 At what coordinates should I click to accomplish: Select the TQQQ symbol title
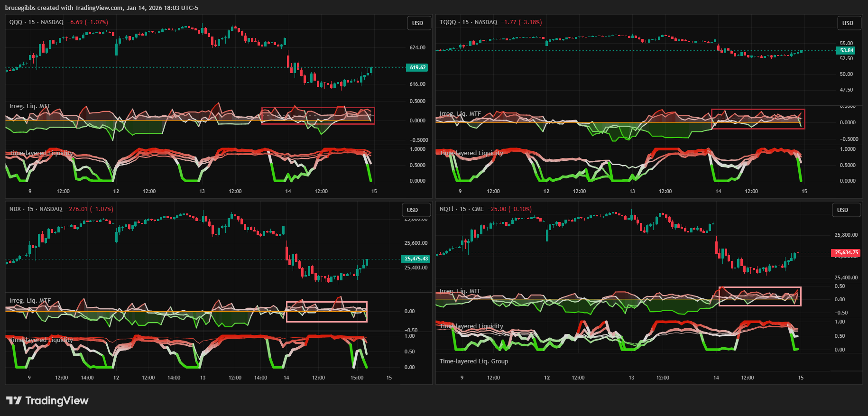point(448,22)
